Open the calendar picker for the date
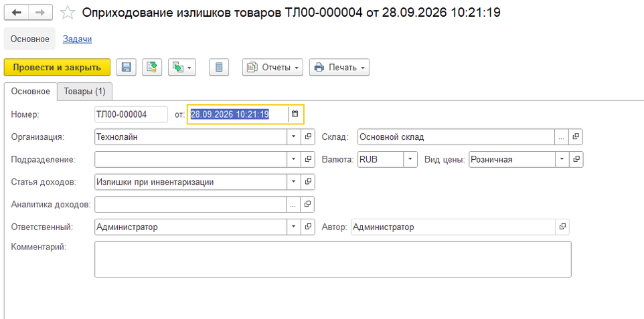Viewport: 644px width, 319px height. pyautogui.click(x=295, y=114)
